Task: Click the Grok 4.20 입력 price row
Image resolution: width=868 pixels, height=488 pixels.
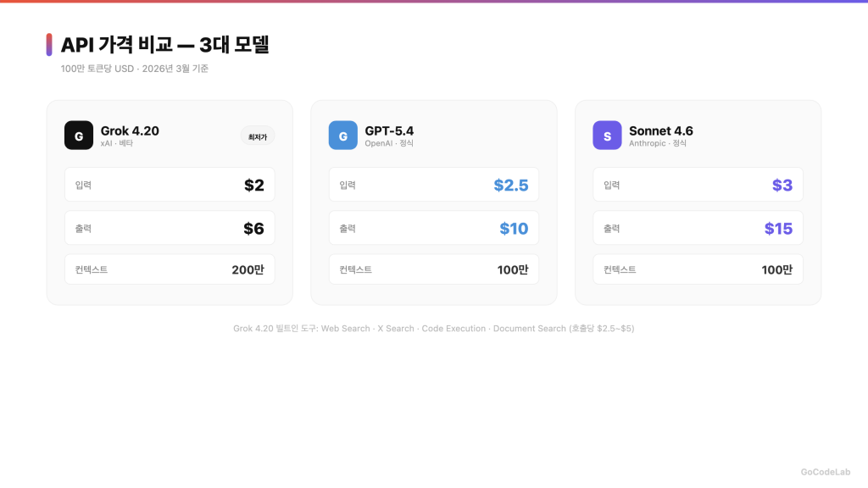Action: (x=170, y=185)
